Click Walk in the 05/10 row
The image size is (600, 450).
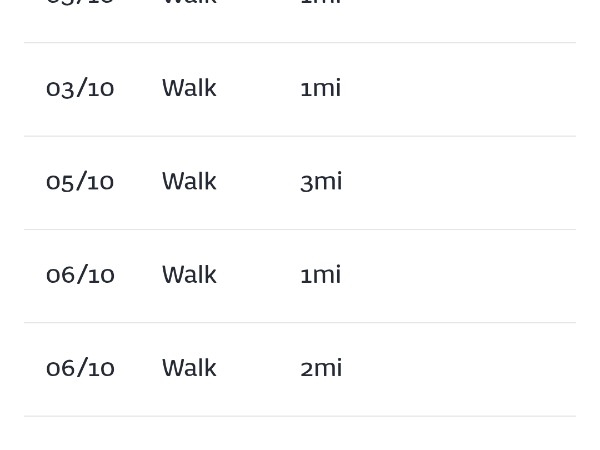[x=189, y=181]
